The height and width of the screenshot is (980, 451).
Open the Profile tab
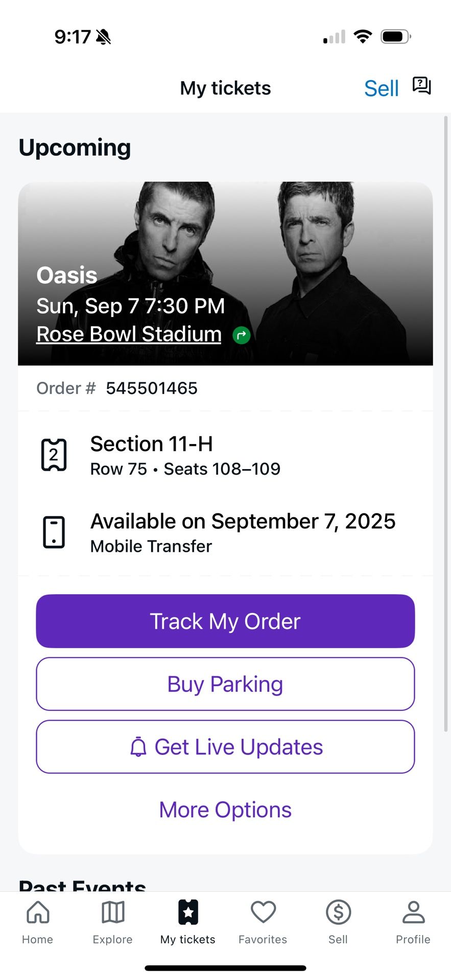(x=413, y=922)
